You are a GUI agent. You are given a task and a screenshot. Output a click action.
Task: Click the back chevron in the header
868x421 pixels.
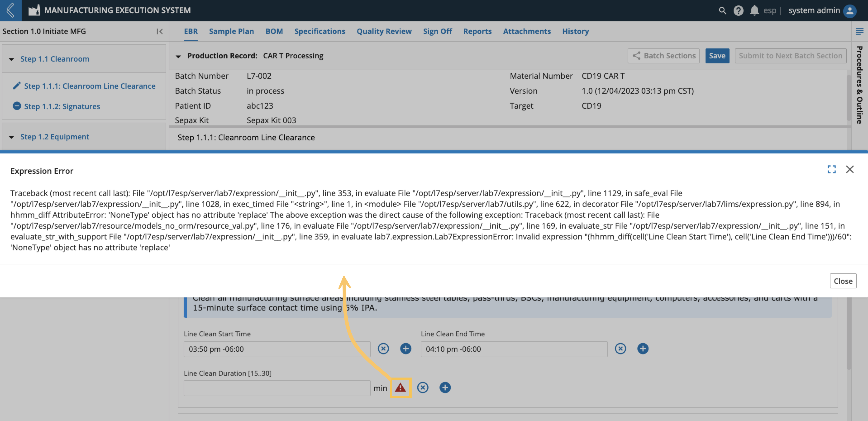coord(10,10)
